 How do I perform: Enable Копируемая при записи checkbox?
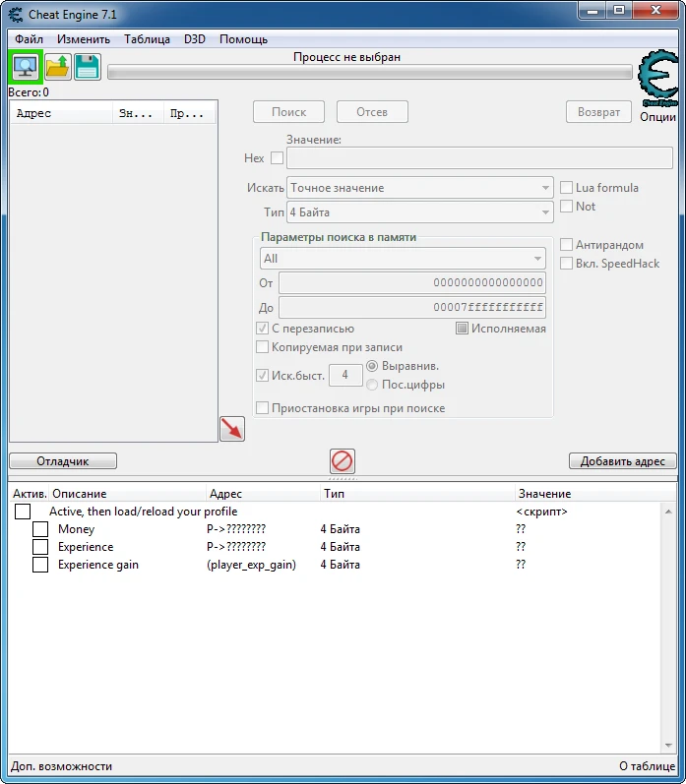point(262,347)
